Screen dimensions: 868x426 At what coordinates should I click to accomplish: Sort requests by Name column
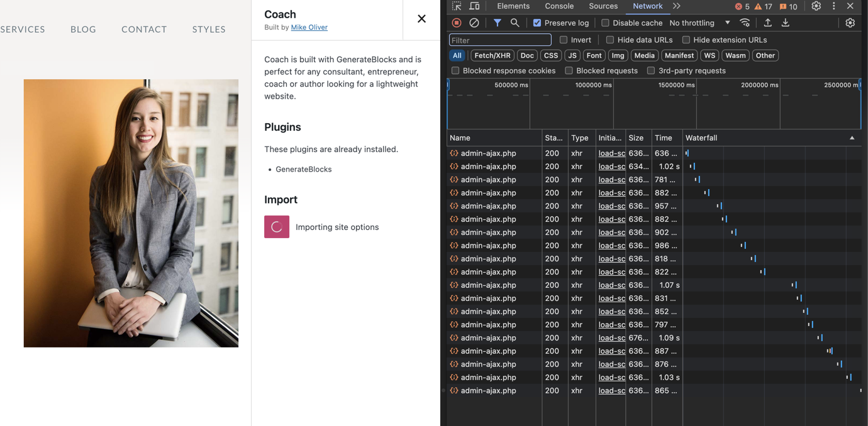(494, 138)
